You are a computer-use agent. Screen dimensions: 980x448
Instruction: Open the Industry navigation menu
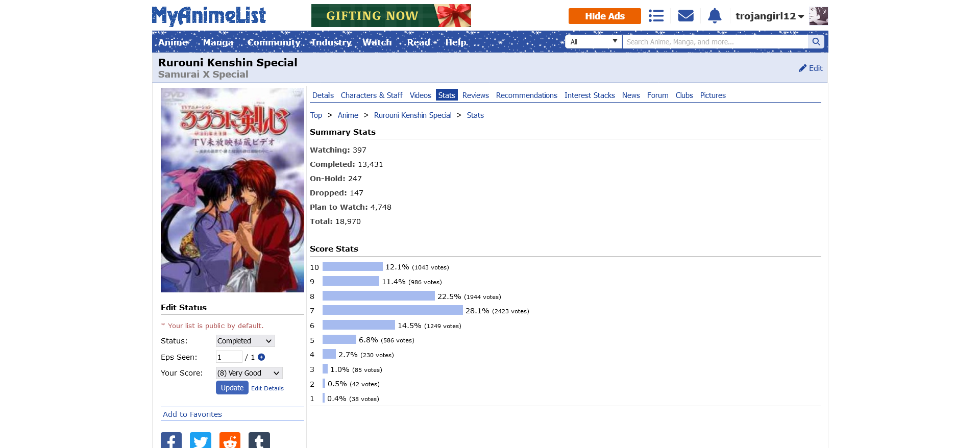tap(331, 42)
